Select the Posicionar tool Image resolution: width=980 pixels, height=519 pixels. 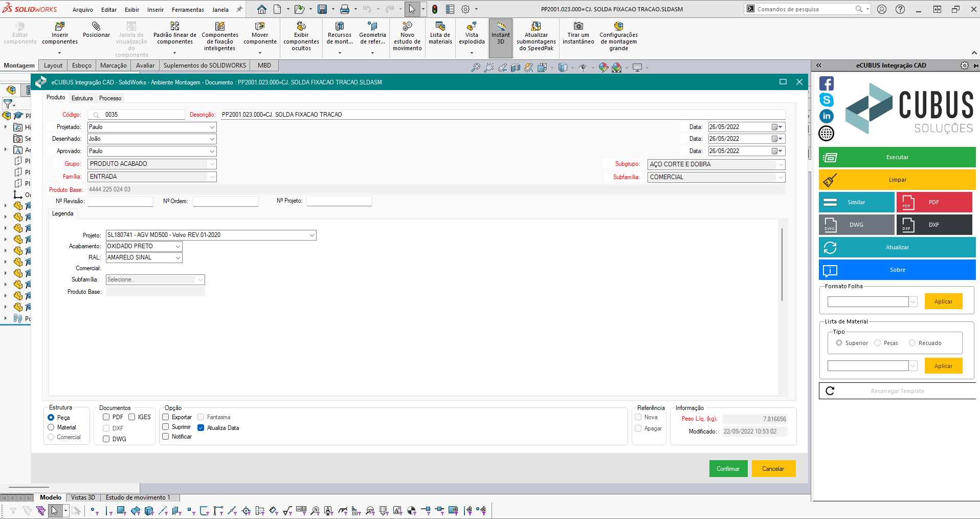96,30
